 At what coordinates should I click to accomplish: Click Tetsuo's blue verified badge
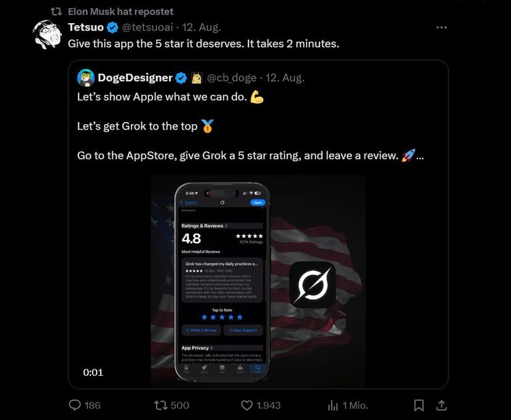[x=112, y=27]
